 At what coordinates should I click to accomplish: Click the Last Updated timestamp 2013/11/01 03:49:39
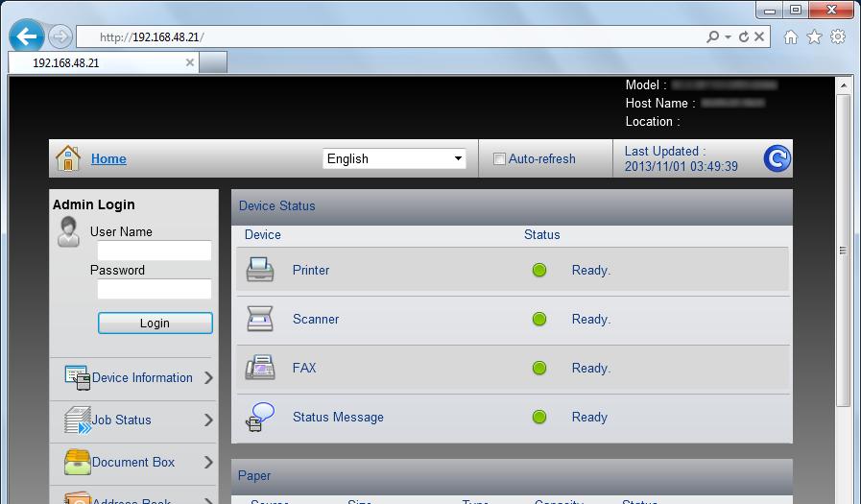(681, 166)
